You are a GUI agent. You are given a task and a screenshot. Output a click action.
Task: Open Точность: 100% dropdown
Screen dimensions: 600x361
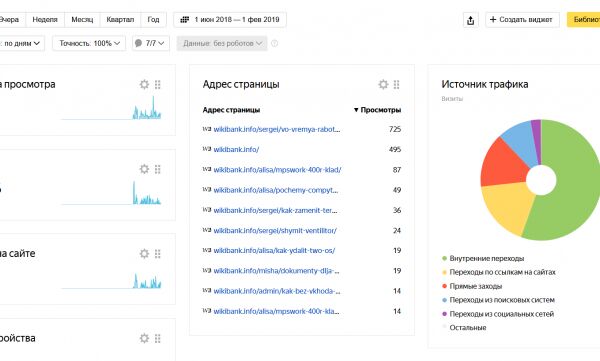90,43
